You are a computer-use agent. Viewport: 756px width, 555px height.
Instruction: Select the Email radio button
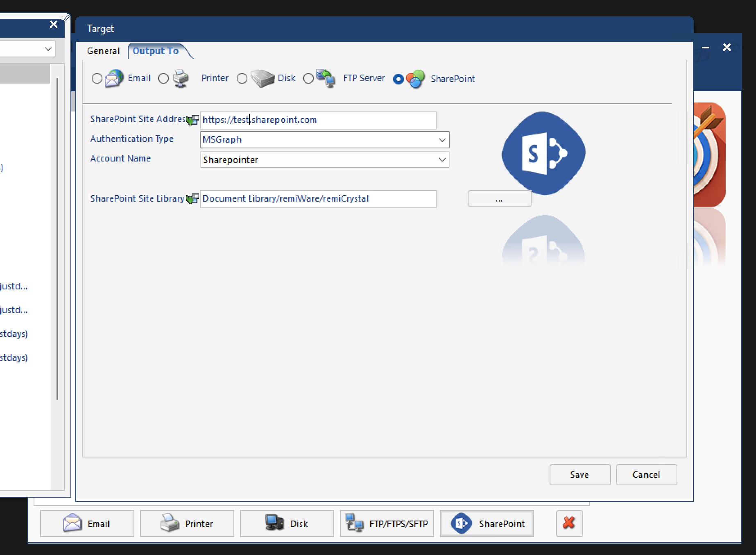tap(97, 78)
